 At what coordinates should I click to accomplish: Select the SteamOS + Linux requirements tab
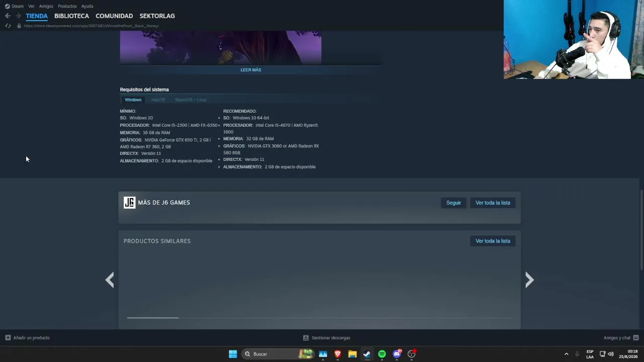pyautogui.click(x=191, y=100)
